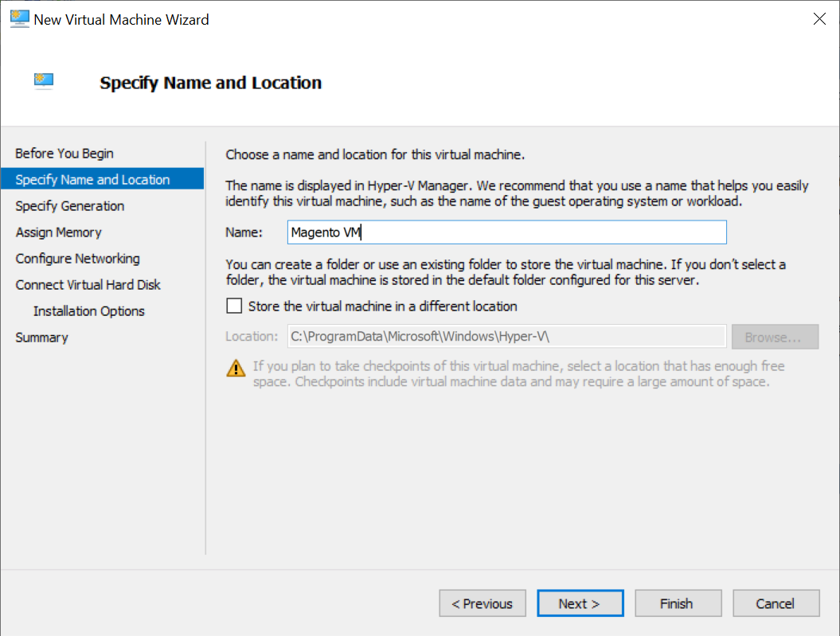Click the virtual machine icon beside the heading
The height and width of the screenshot is (636, 840).
pos(44,80)
